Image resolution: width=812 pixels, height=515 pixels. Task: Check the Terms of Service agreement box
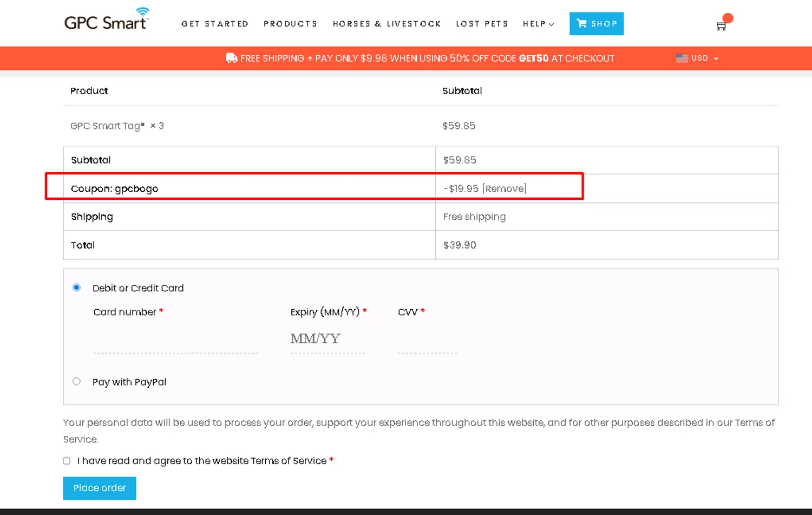(67, 461)
